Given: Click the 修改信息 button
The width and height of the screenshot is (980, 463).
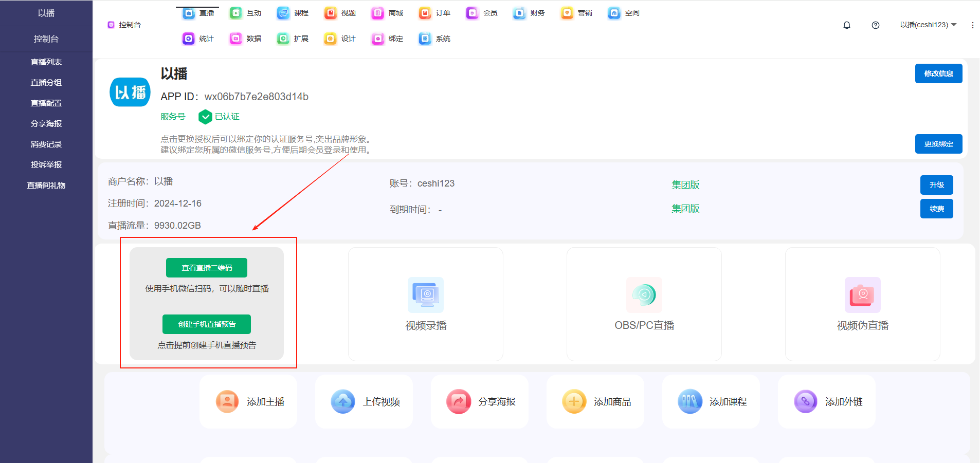Looking at the screenshot, I should pyautogui.click(x=938, y=73).
